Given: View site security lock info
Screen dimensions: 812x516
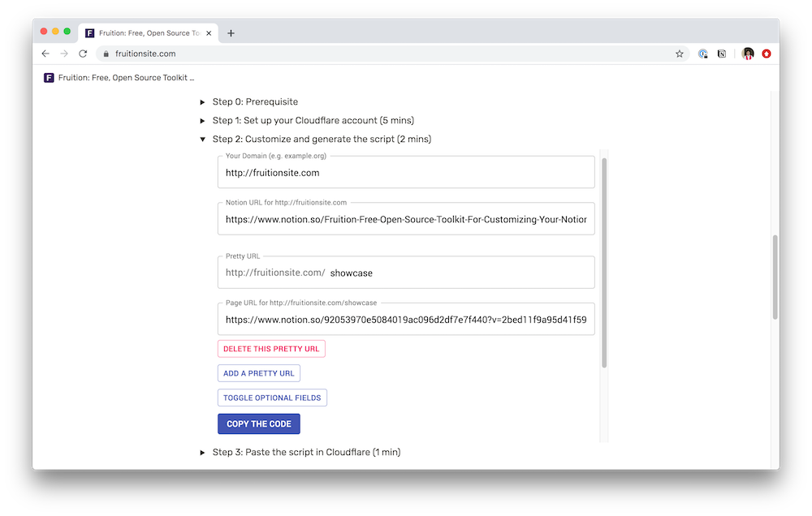Looking at the screenshot, I should coord(106,54).
